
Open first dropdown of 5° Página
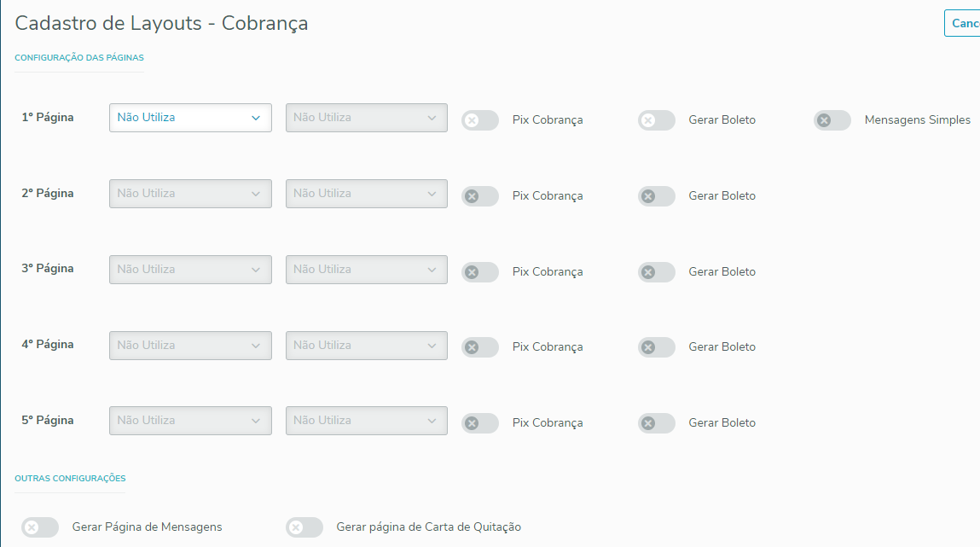(x=190, y=421)
